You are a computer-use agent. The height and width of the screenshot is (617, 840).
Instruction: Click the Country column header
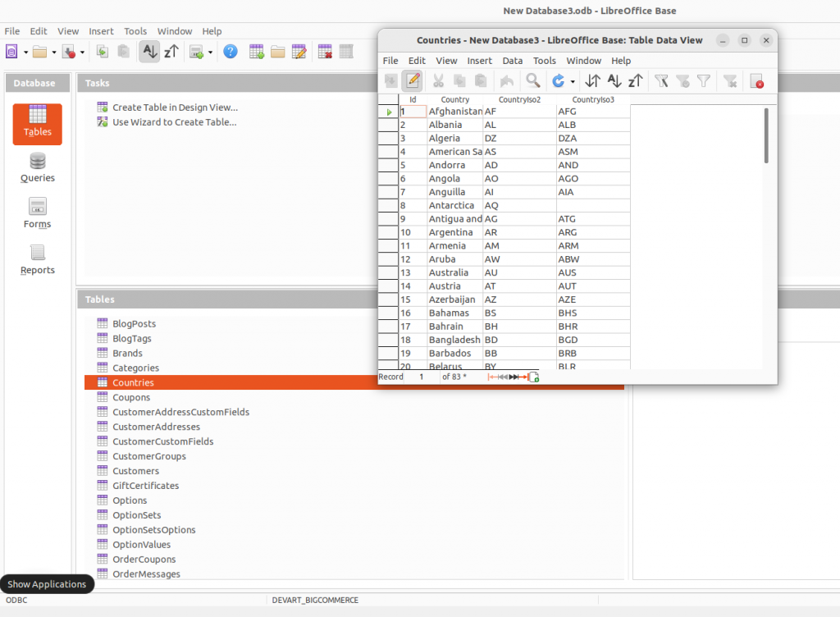click(454, 99)
